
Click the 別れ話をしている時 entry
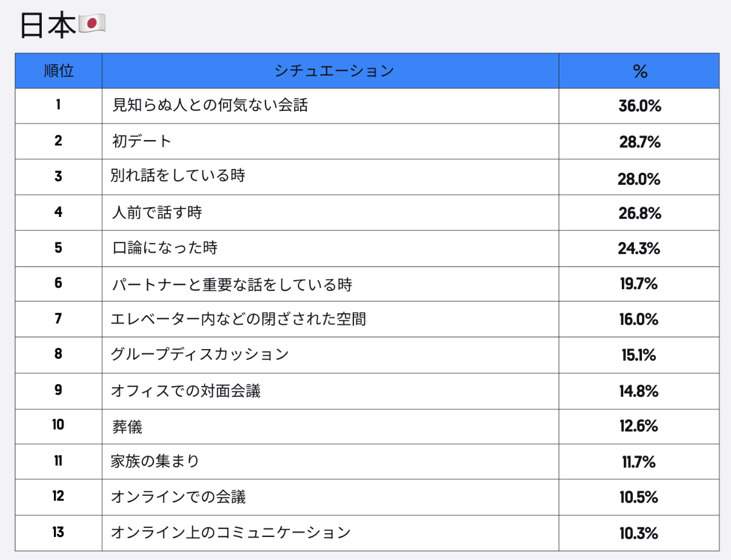pyautogui.click(x=178, y=176)
